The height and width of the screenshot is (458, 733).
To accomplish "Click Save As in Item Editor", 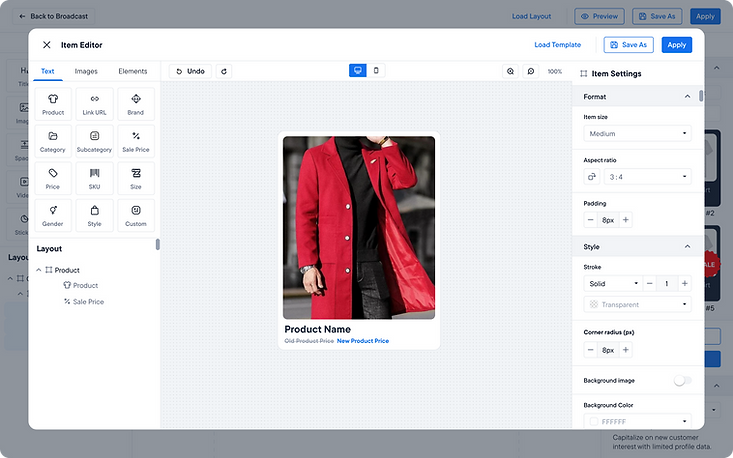I will pos(628,45).
